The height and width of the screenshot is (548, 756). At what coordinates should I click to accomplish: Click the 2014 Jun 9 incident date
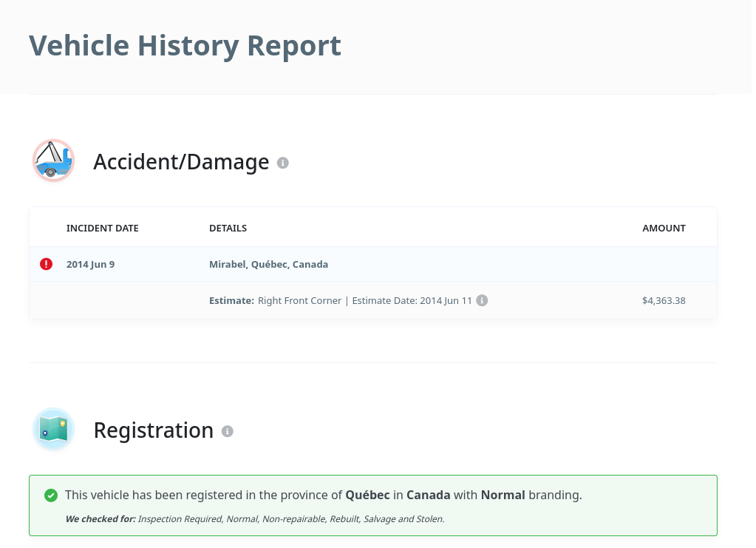90,264
